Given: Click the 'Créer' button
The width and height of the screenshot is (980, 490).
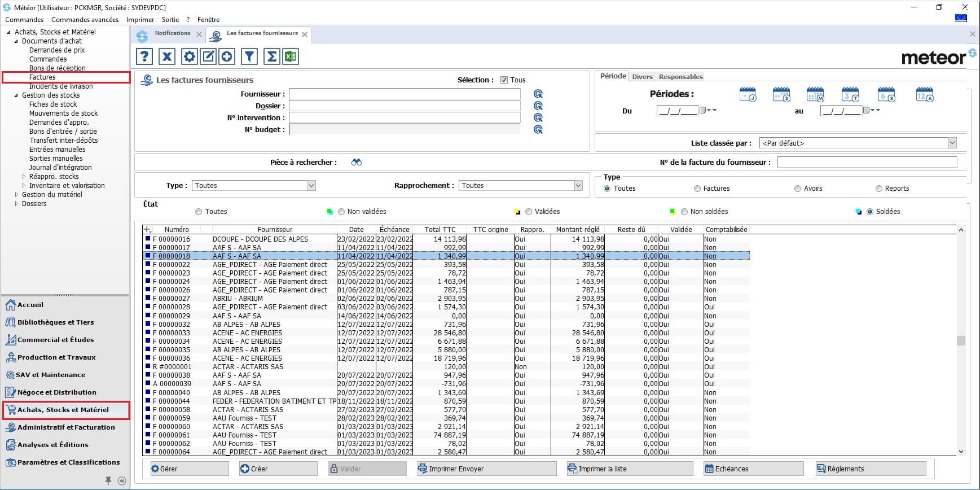Looking at the screenshot, I should [278, 469].
